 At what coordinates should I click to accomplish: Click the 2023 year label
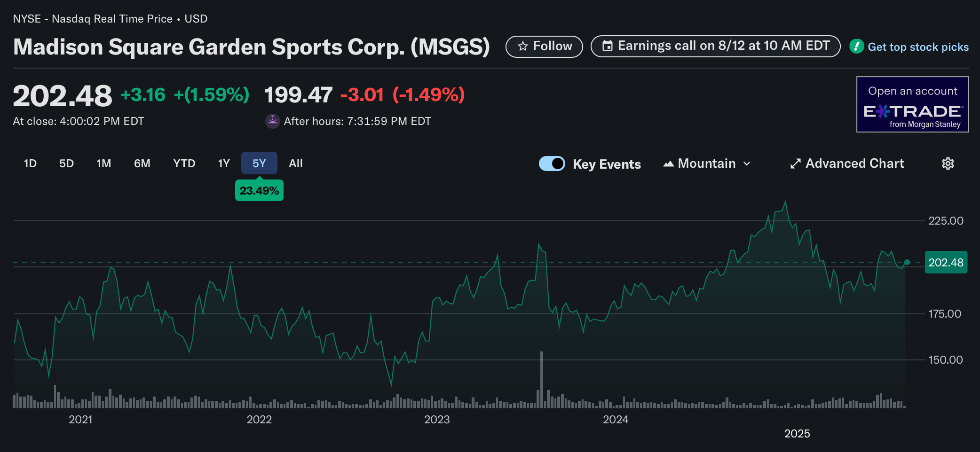tap(437, 420)
